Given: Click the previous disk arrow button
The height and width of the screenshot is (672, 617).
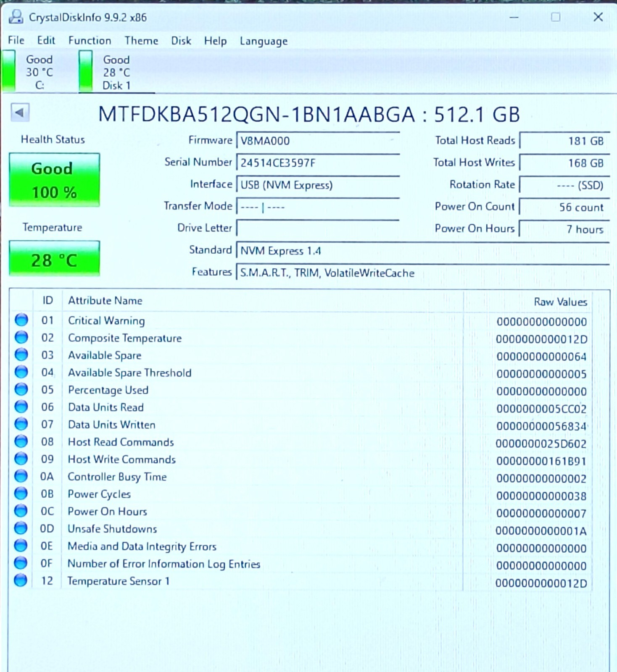Looking at the screenshot, I should pos(20,113).
